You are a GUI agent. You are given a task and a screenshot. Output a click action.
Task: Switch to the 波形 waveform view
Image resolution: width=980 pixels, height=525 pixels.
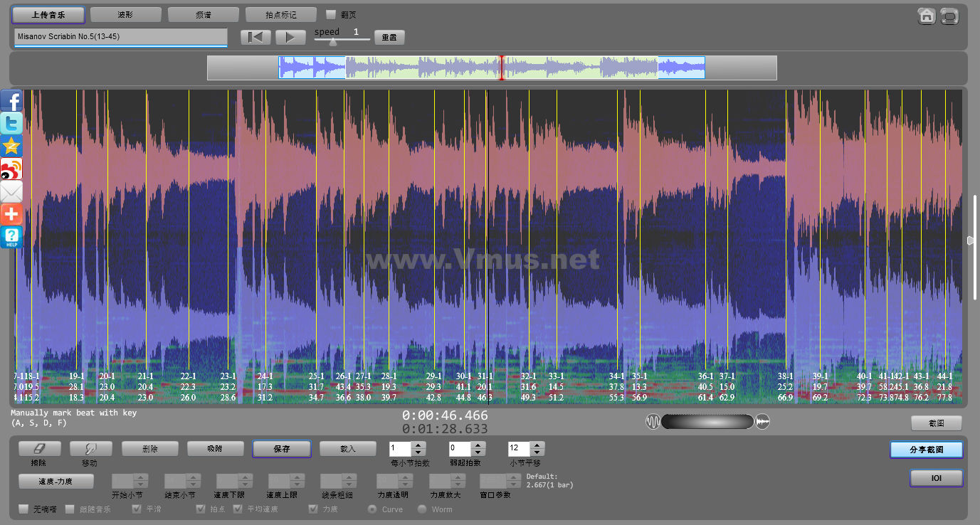click(x=125, y=14)
